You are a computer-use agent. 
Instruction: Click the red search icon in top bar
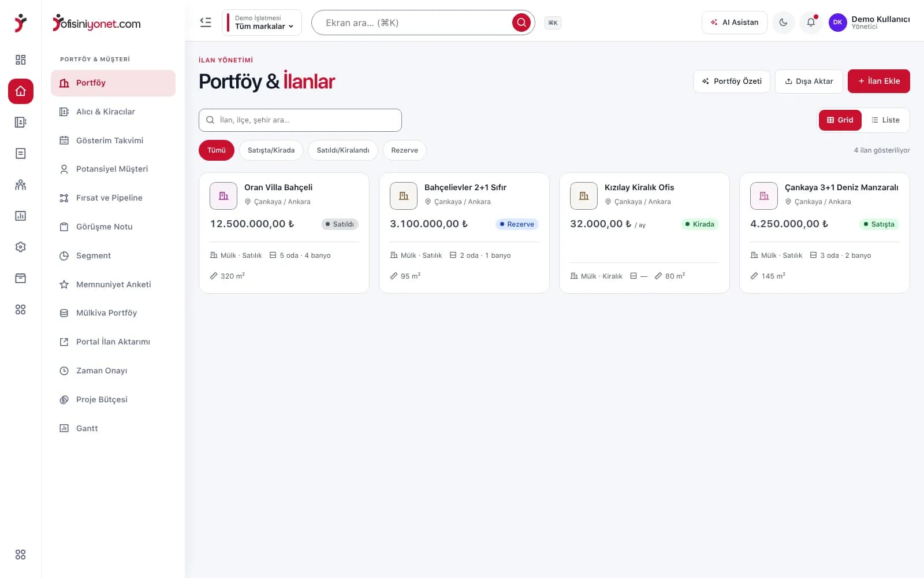pyautogui.click(x=521, y=23)
